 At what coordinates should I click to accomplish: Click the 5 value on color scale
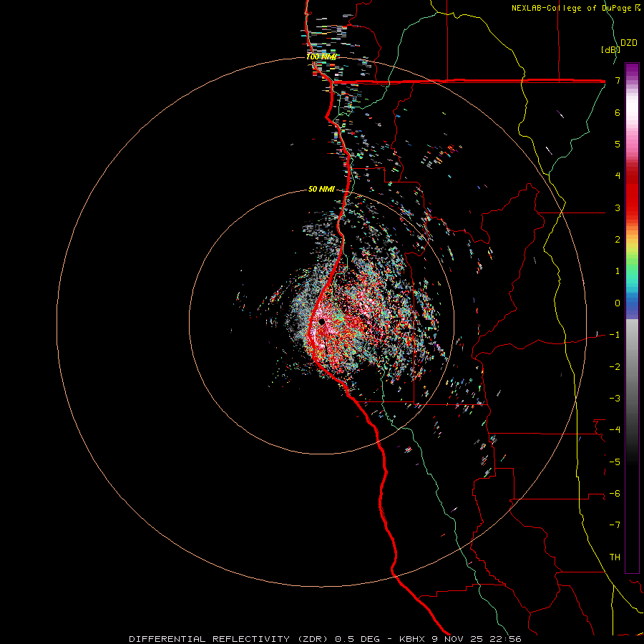point(618,144)
